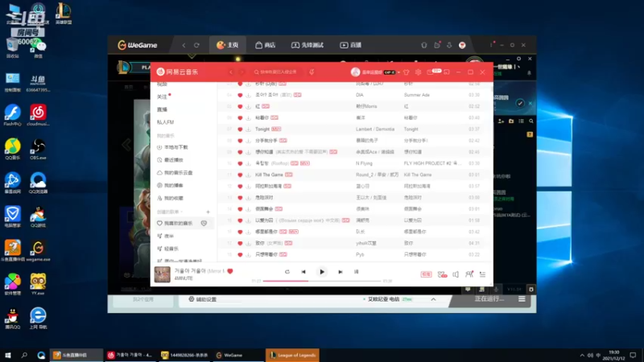Expand the account dropdown arrow beside VIP badge

[x=398, y=72]
